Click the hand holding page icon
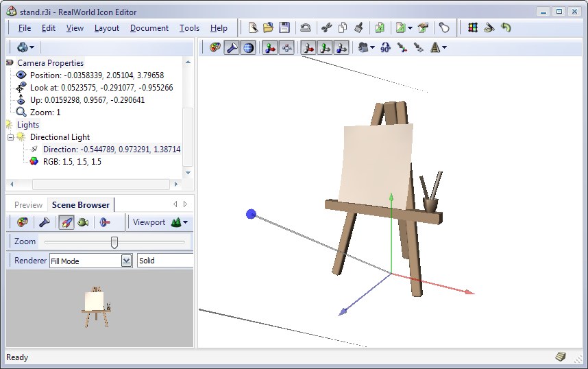This screenshot has height=369, width=588. (x=423, y=28)
